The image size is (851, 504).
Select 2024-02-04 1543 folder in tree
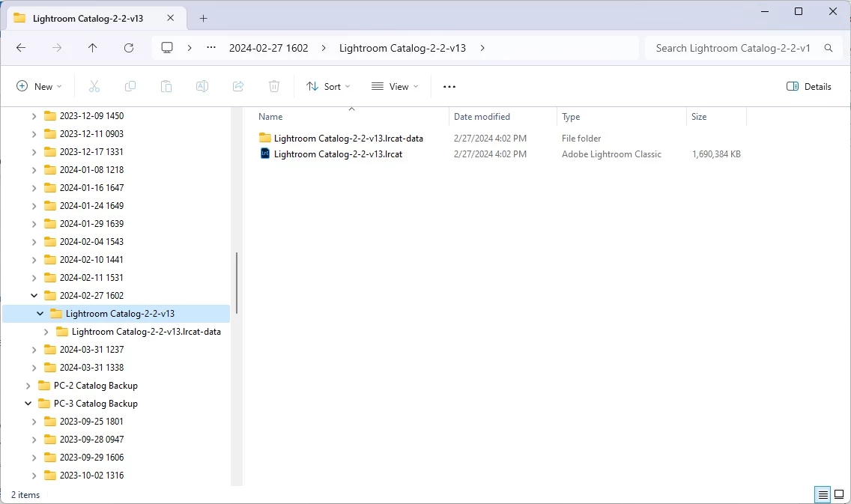tap(91, 242)
